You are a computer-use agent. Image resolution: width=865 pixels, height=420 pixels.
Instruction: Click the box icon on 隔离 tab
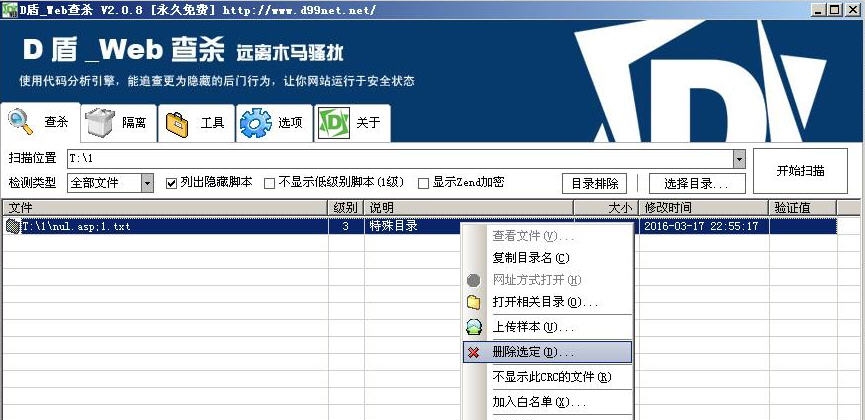(x=100, y=124)
